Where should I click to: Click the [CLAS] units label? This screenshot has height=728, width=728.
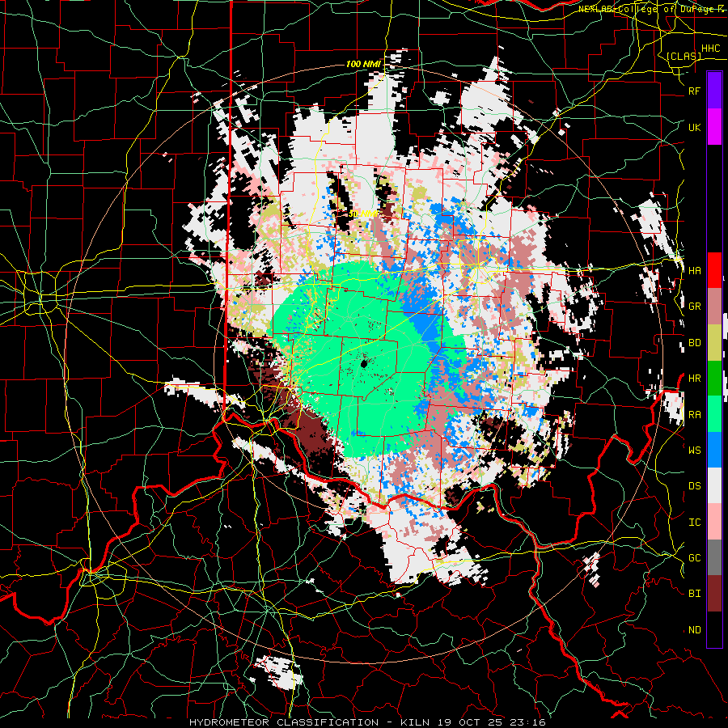point(684,56)
